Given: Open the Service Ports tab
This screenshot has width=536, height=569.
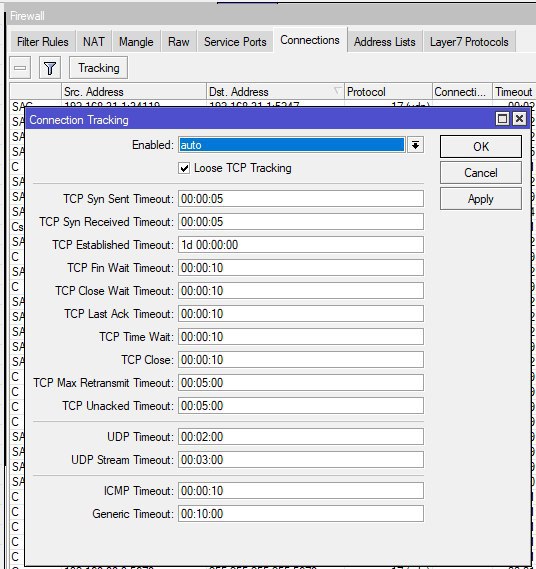Looking at the screenshot, I should 235,42.
